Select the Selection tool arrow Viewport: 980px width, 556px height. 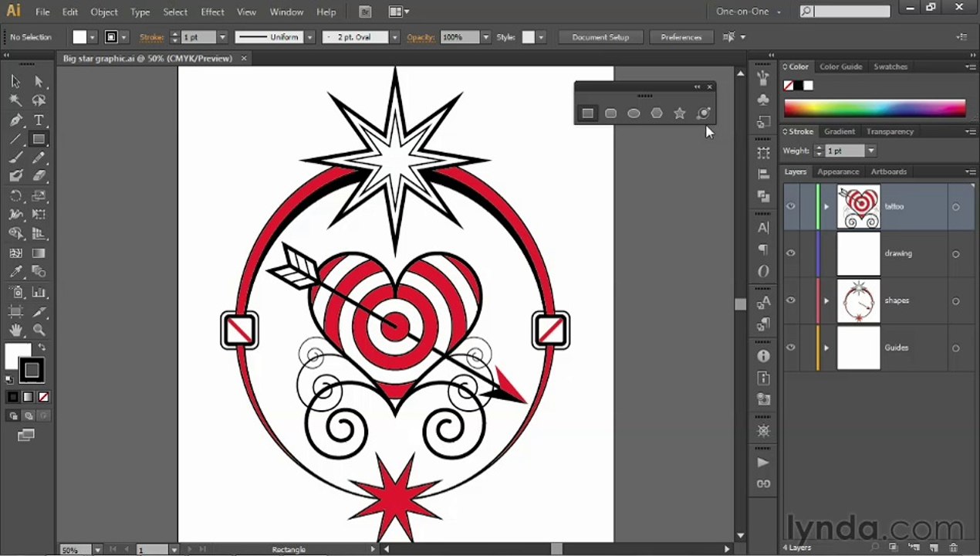coord(15,82)
